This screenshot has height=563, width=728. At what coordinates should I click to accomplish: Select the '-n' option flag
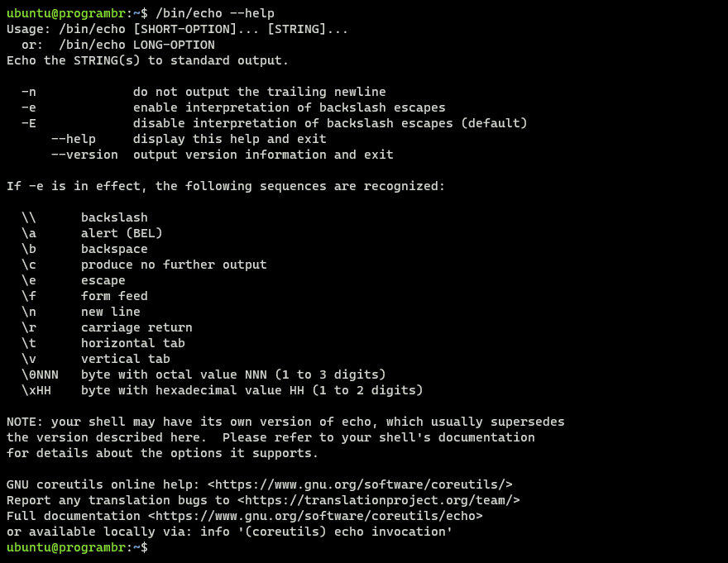pos(29,92)
